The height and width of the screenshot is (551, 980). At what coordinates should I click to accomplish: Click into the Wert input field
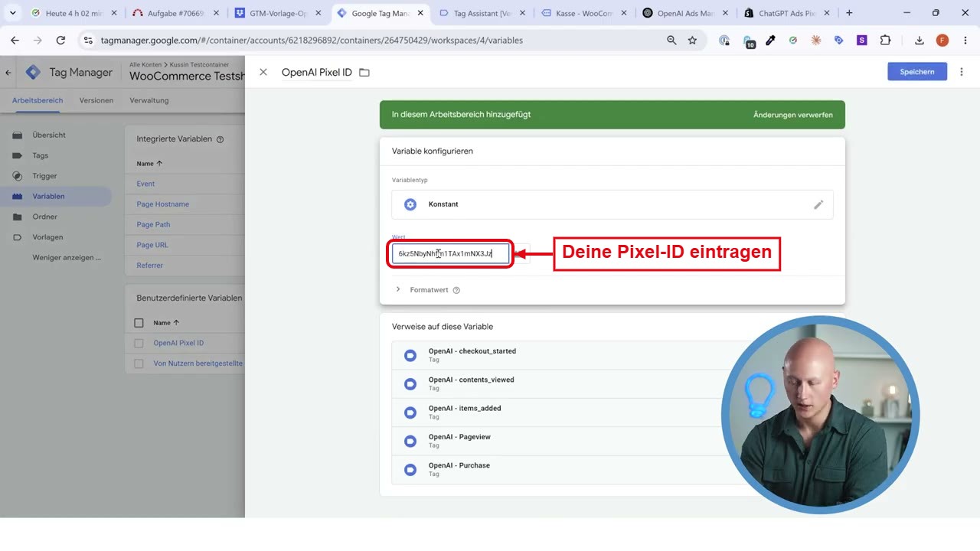tap(450, 253)
